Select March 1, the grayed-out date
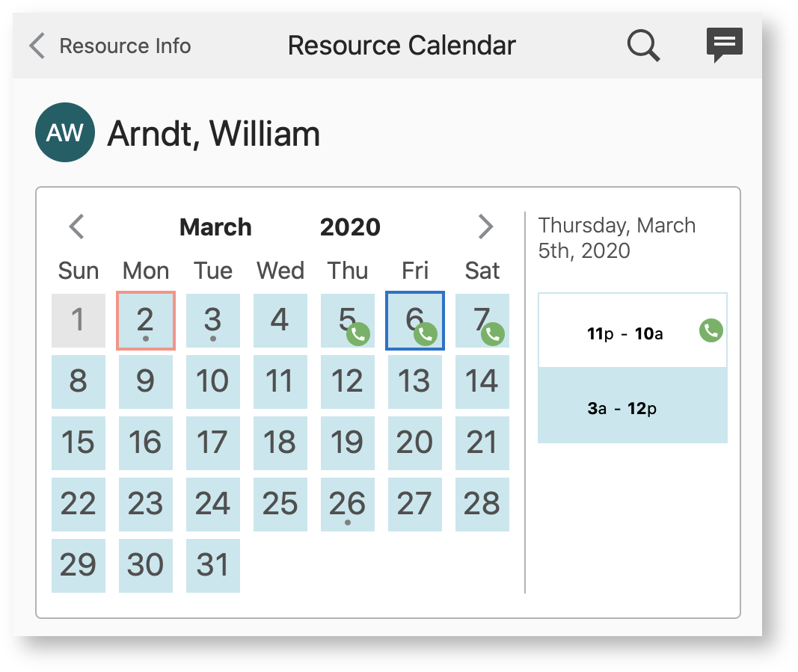798x672 pixels. tap(79, 320)
